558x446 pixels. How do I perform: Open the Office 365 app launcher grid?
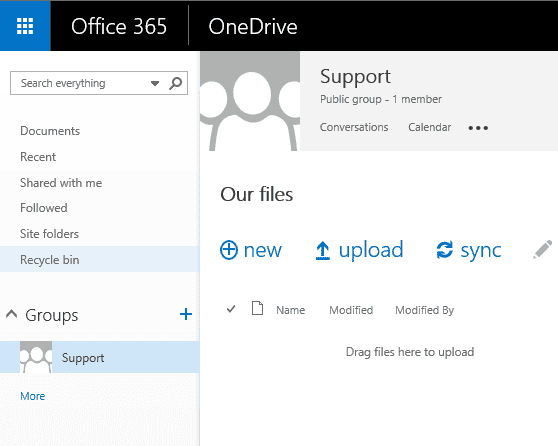25,26
